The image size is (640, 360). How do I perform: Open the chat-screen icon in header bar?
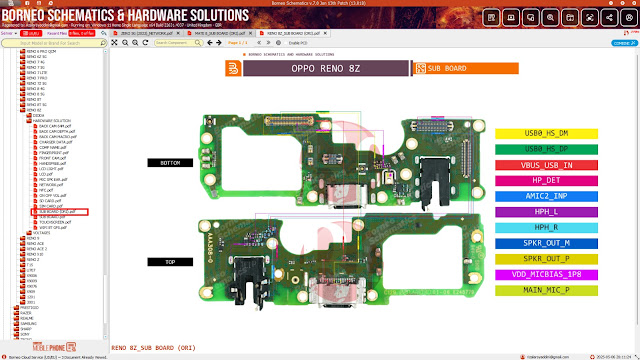point(531,18)
